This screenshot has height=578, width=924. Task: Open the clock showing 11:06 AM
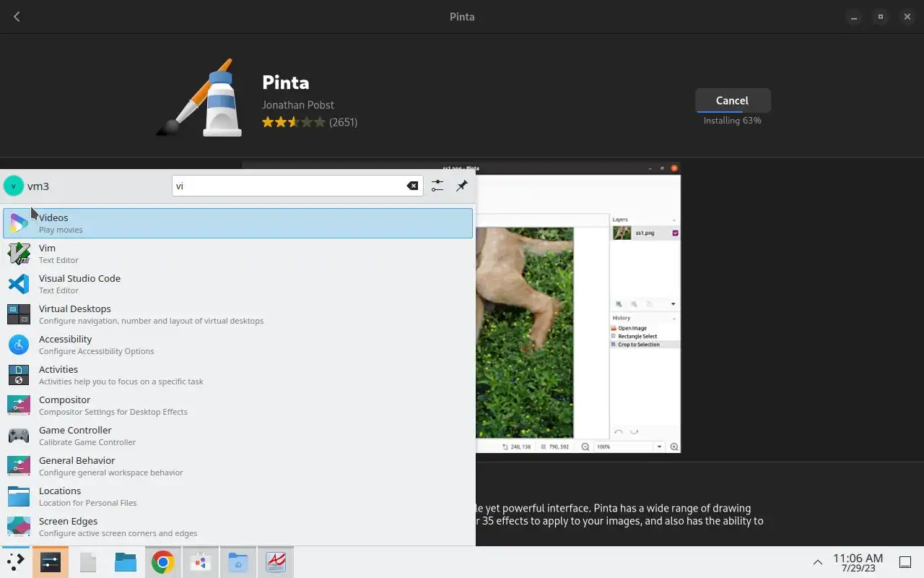click(858, 562)
